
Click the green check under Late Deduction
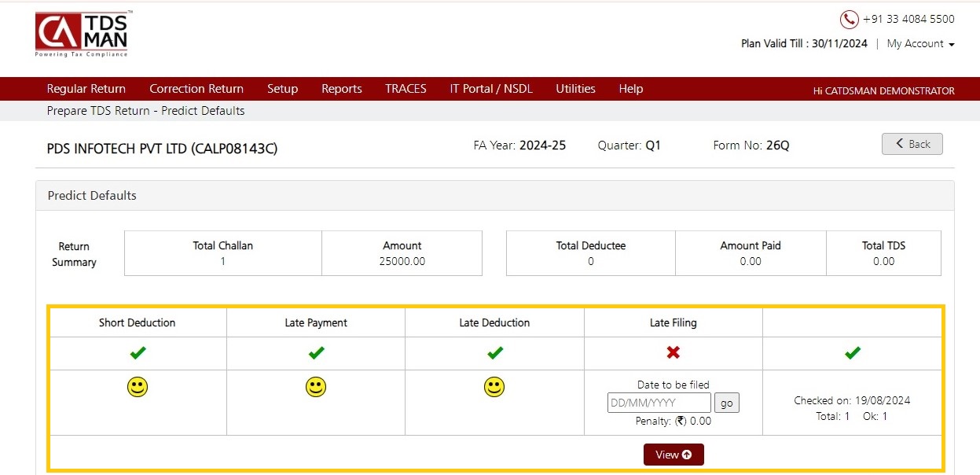tap(494, 354)
